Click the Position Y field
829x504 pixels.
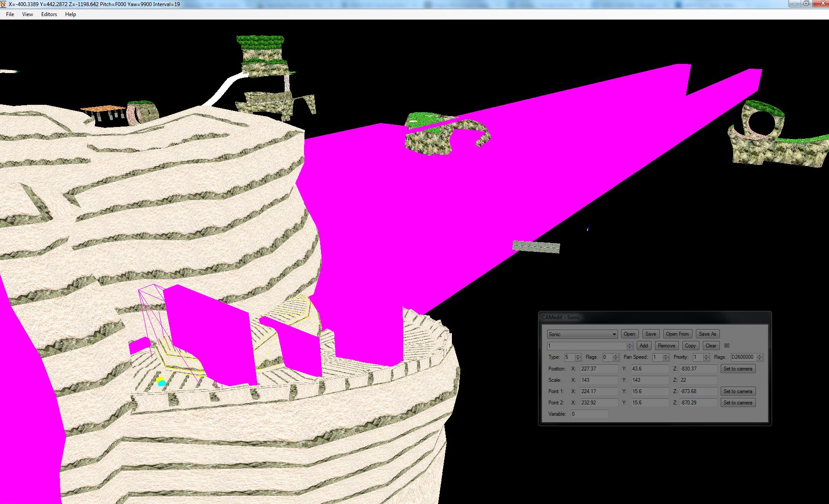[x=650, y=369]
